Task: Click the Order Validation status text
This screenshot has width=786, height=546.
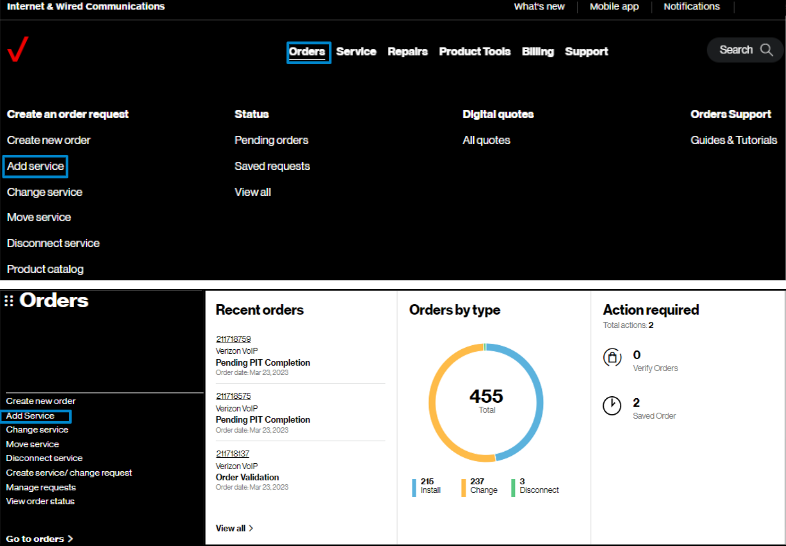Action: [x=248, y=477]
